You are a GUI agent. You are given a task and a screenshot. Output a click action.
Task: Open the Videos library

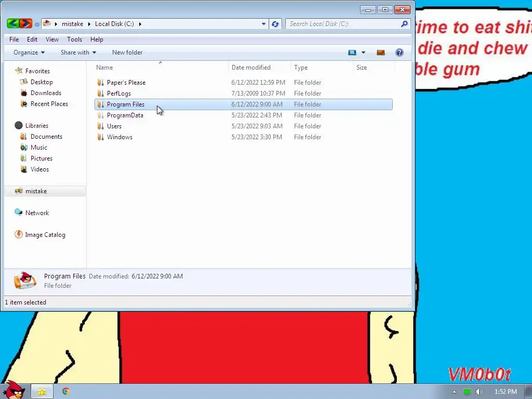39,169
